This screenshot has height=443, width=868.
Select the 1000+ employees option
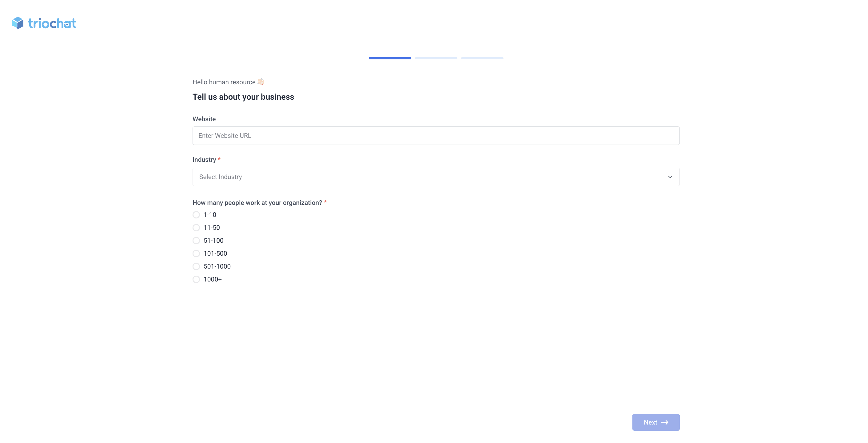pyautogui.click(x=196, y=279)
